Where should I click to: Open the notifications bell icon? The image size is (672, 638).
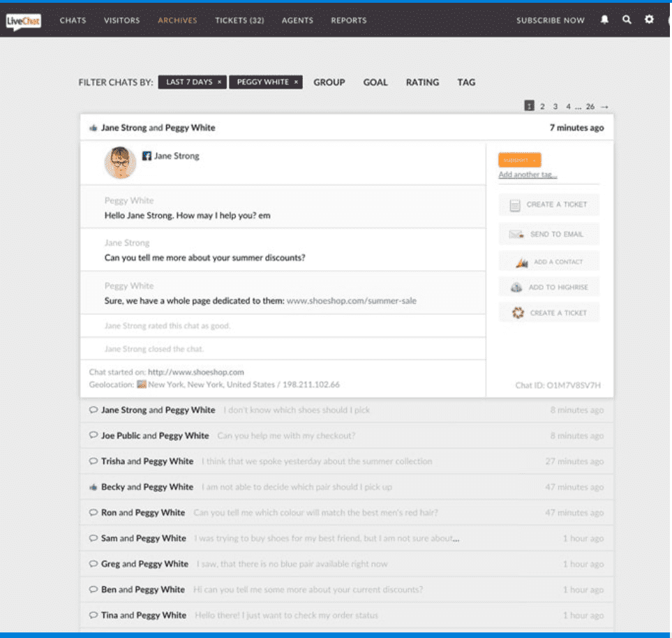point(604,20)
